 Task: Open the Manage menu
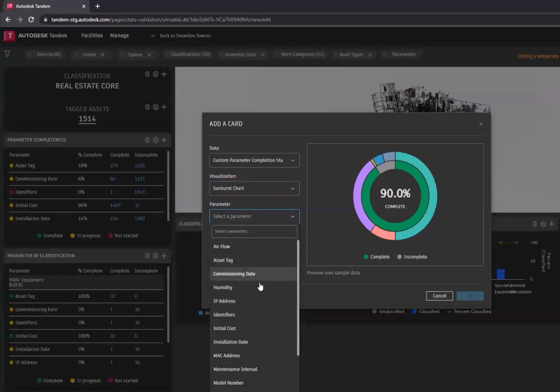pos(119,35)
